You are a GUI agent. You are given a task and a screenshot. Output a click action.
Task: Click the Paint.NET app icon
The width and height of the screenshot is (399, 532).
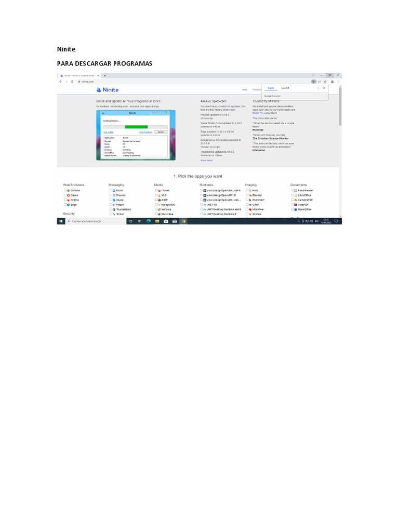[250, 200]
